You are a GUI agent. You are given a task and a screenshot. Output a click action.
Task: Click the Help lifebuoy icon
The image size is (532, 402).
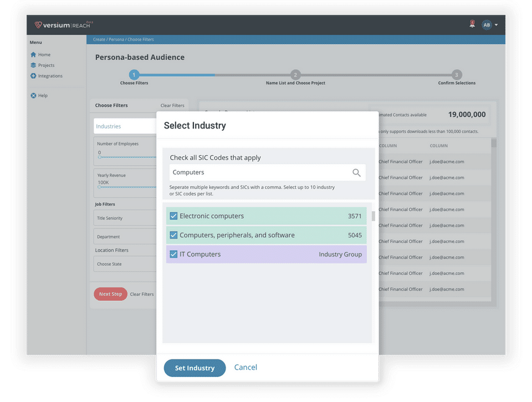tap(33, 96)
